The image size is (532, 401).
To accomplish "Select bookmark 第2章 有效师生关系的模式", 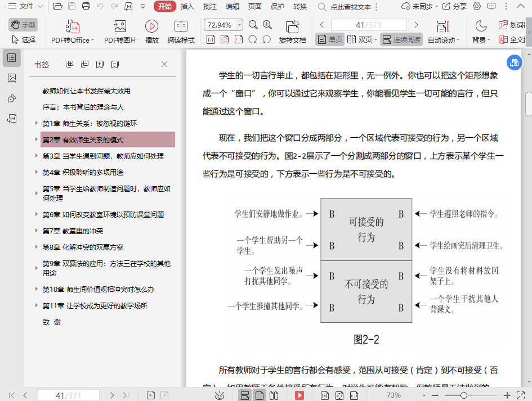I will 108,139.
